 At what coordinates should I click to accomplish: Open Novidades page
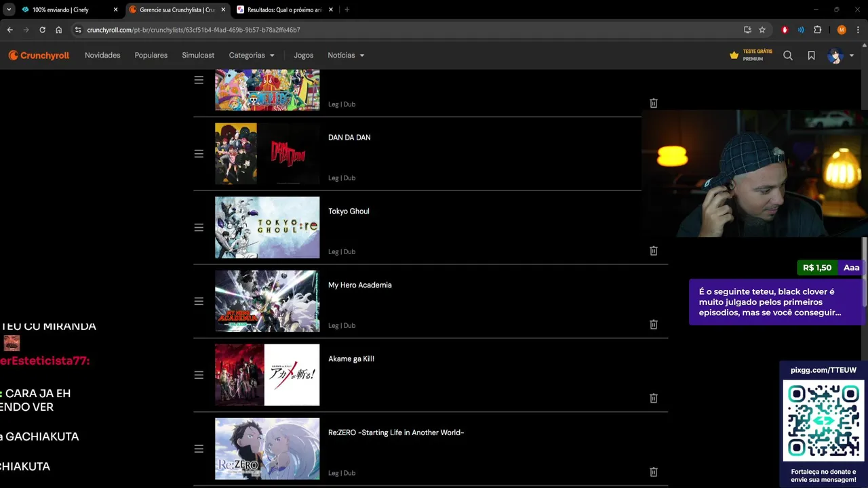point(102,56)
